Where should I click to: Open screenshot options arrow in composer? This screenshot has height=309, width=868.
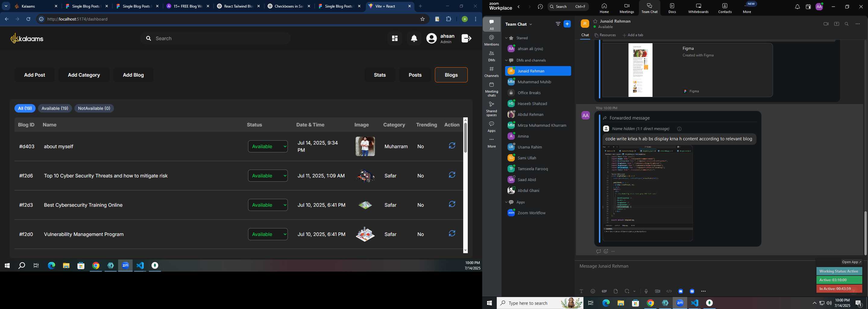click(x=634, y=291)
